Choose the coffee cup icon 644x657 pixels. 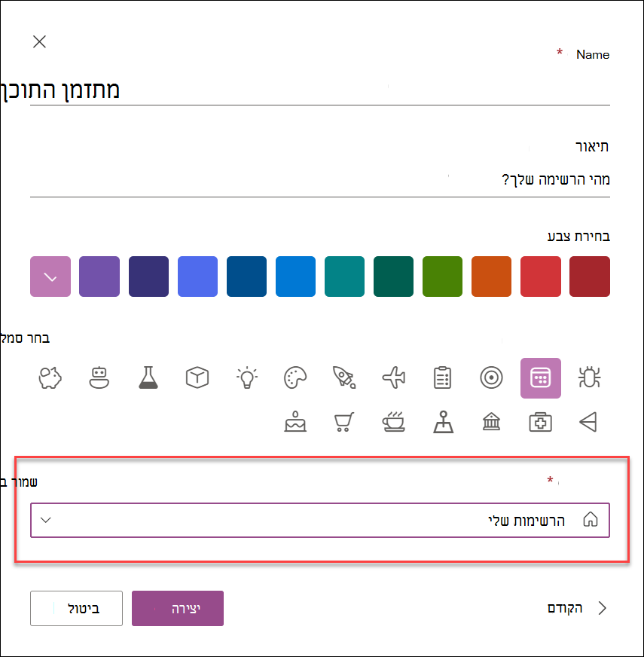coord(393,422)
